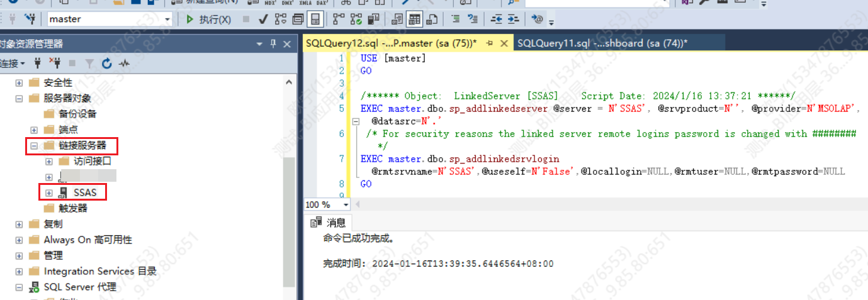Collapse the EXEC statement outline on line 5
The width and height of the screenshot is (868, 300).
tap(356, 121)
